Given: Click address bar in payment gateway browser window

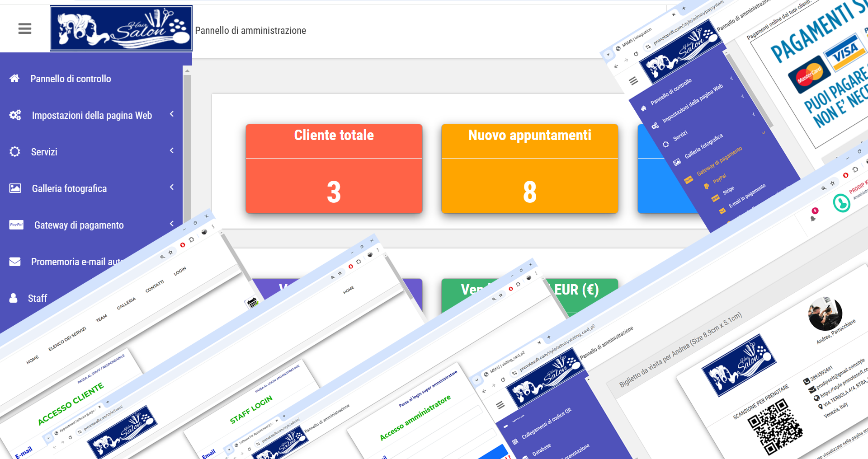Looking at the screenshot, I should point(689,23).
